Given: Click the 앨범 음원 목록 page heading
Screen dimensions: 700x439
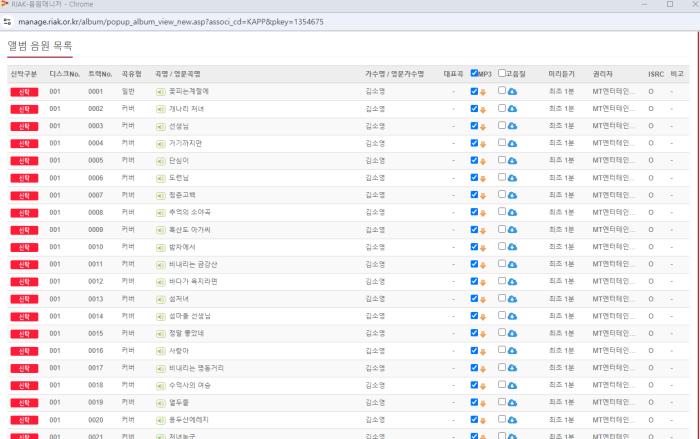Looking at the screenshot, I should click(x=40, y=46).
